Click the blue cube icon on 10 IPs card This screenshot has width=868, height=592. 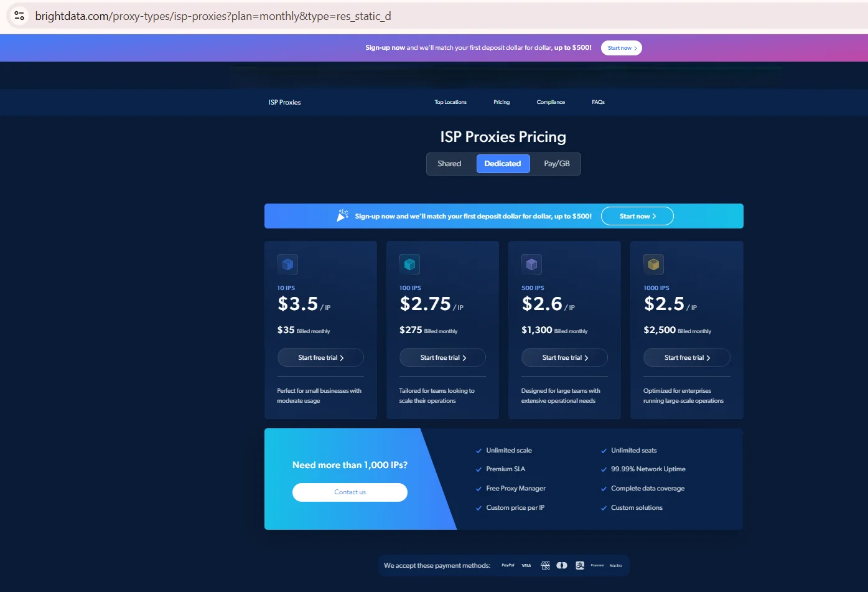[287, 265]
